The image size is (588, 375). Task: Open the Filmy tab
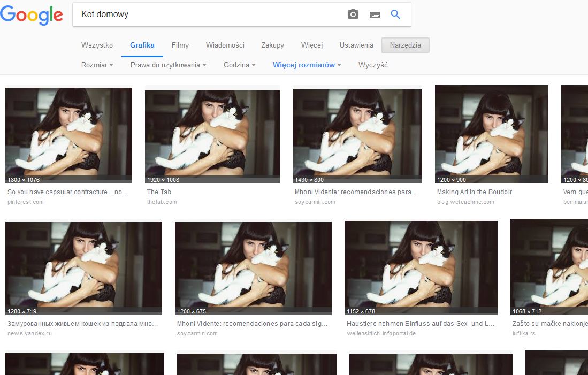180,45
